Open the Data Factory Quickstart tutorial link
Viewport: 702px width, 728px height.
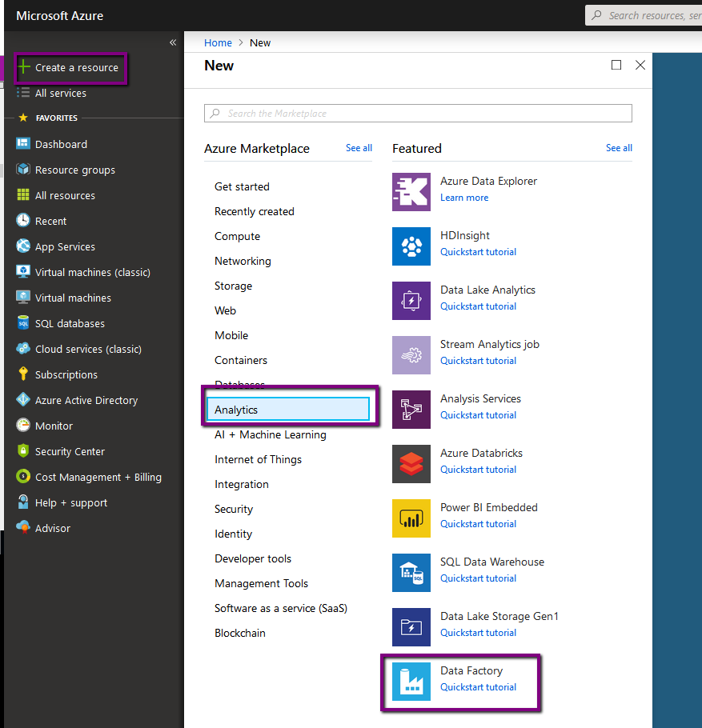point(478,687)
